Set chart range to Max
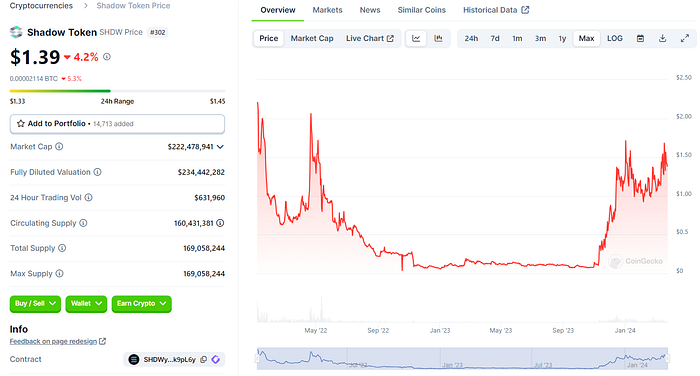This screenshot has height=376, width=700. [x=587, y=38]
